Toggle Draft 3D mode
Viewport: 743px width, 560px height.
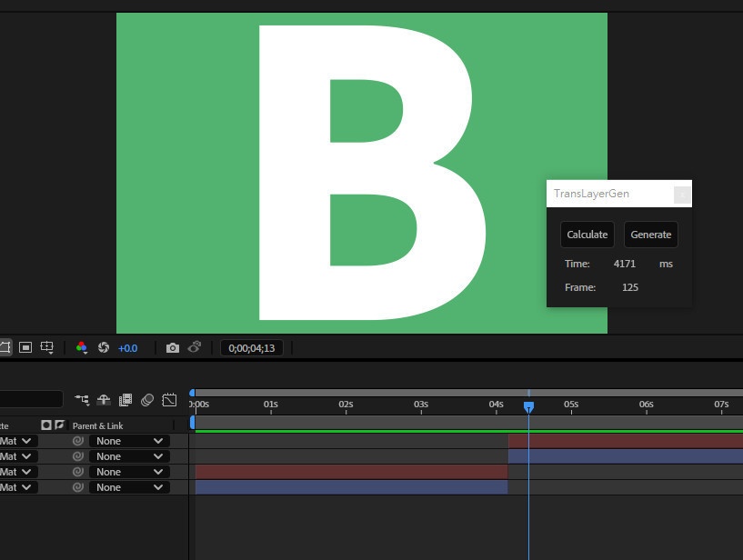[104, 398]
